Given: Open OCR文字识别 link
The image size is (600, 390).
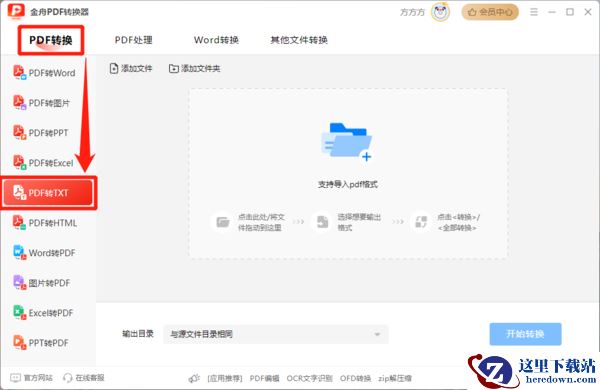Looking at the screenshot, I should (310, 379).
